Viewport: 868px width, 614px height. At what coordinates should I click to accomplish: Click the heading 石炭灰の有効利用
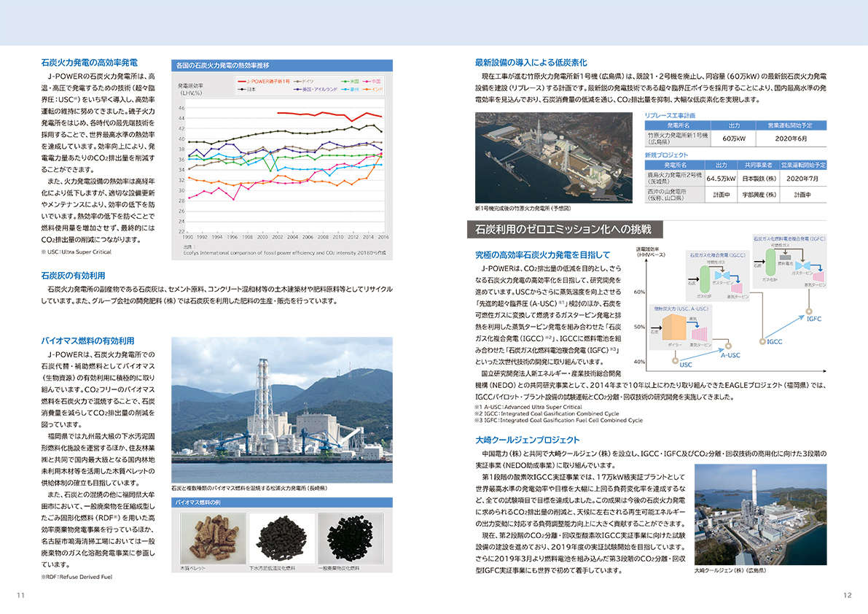[73, 276]
